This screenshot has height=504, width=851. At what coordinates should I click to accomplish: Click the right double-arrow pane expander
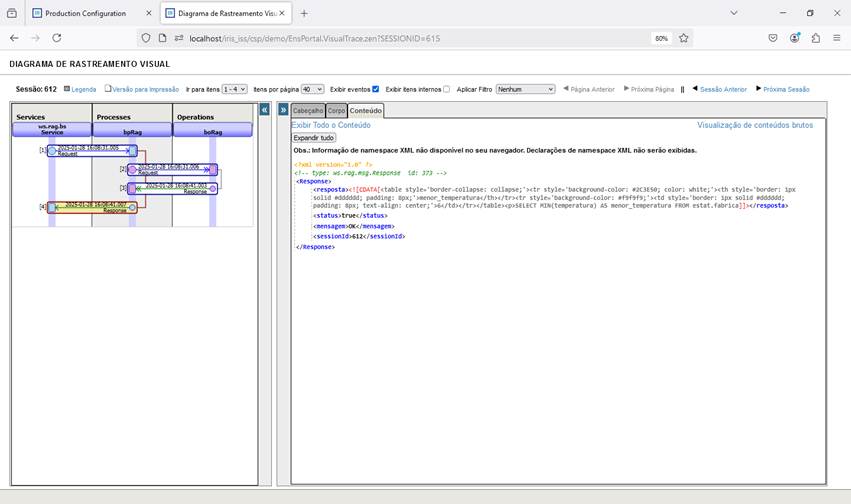click(x=283, y=109)
